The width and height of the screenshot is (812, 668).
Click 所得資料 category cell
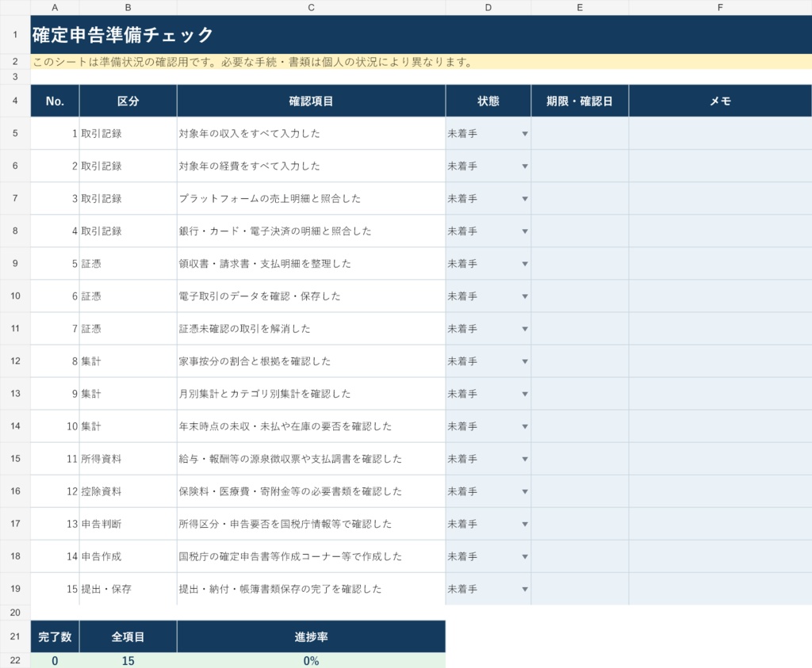click(128, 459)
